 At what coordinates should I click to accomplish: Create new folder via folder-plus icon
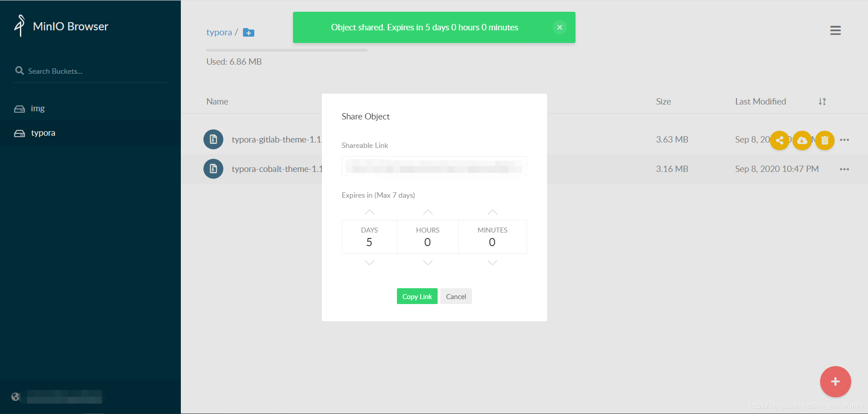(249, 33)
